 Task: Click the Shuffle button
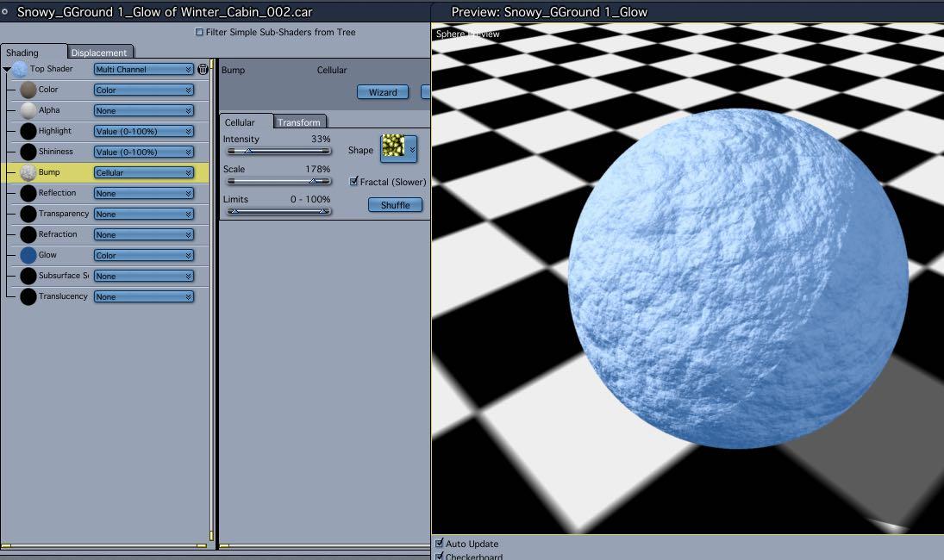(395, 205)
